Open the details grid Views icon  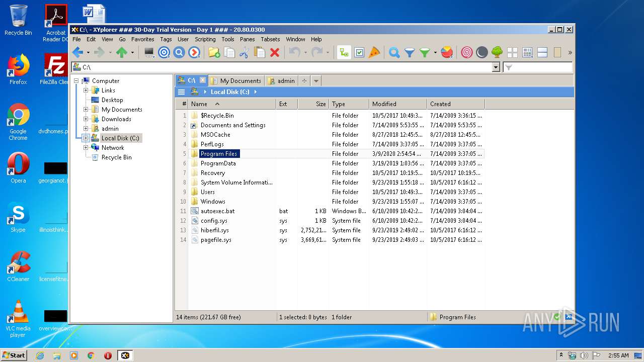(527, 52)
